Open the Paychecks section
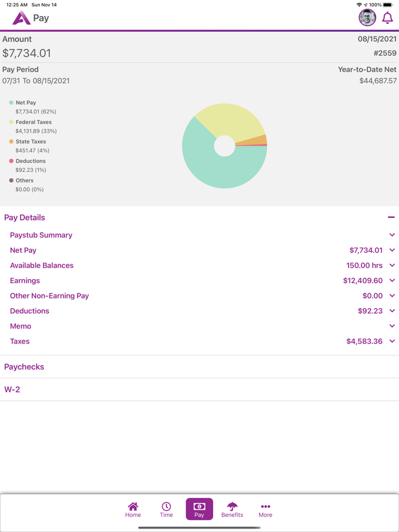 pos(199,367)
